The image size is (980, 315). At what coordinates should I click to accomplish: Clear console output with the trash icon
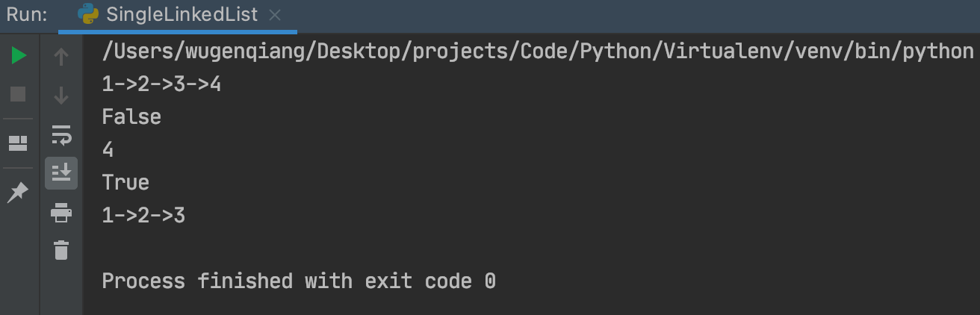[61, 249]
